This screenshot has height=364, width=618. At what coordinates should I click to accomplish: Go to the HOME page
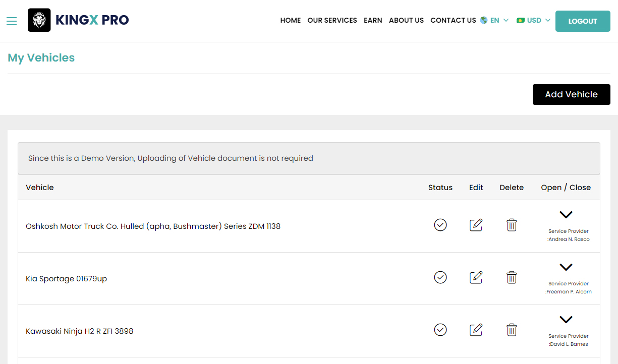tap(291, 21)
